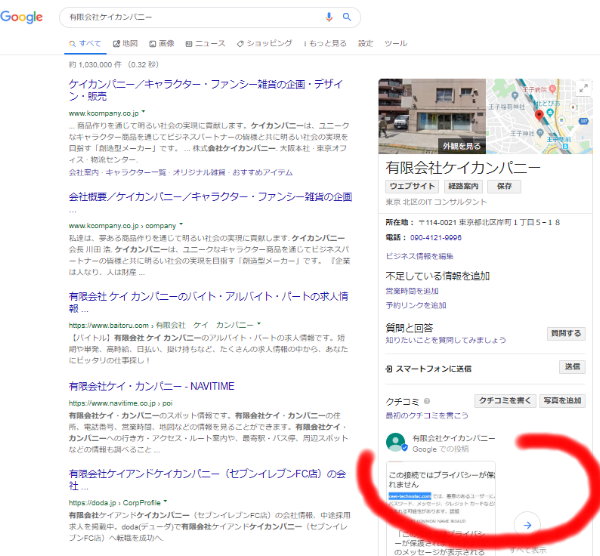This screenshot has height=556, width=600.
Task: Open the dropdown arrow beside www.kcompany.co.jp
Action: tap(144, 114)
